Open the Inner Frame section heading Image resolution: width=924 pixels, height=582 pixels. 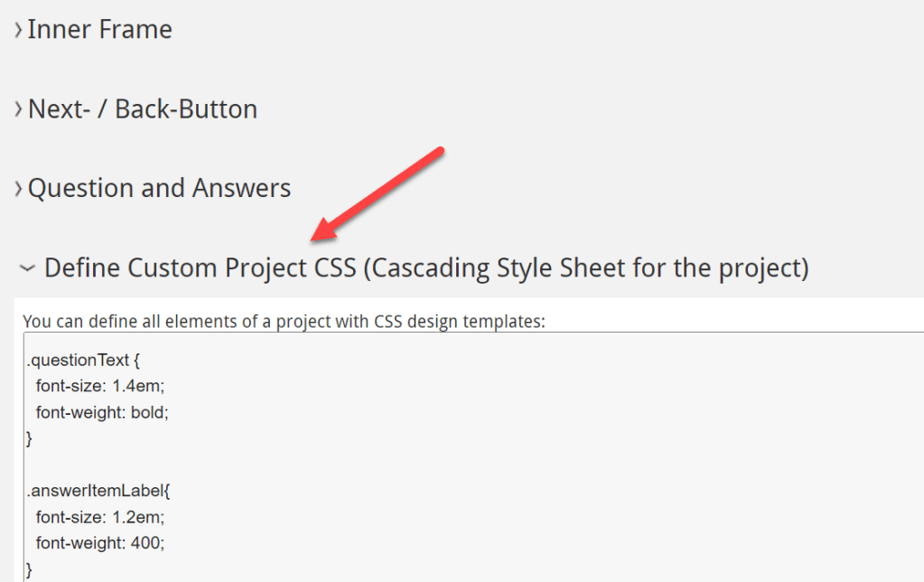[x=99, y=30]
